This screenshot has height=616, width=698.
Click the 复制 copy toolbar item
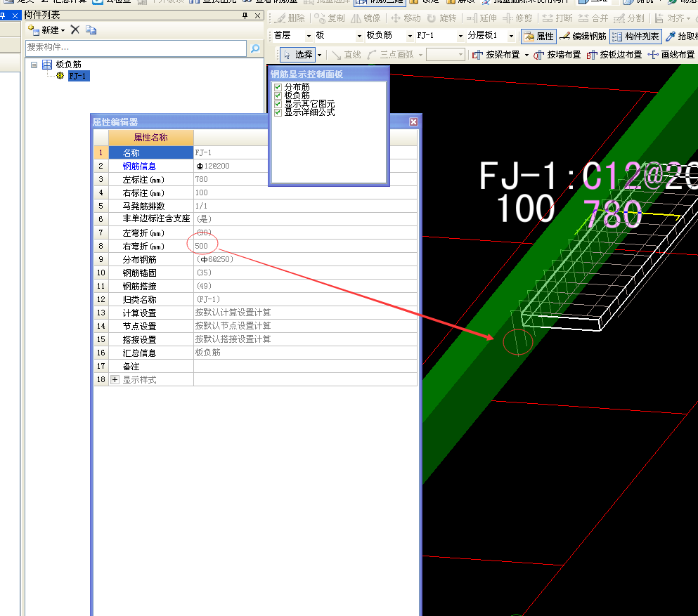point(330,18)
